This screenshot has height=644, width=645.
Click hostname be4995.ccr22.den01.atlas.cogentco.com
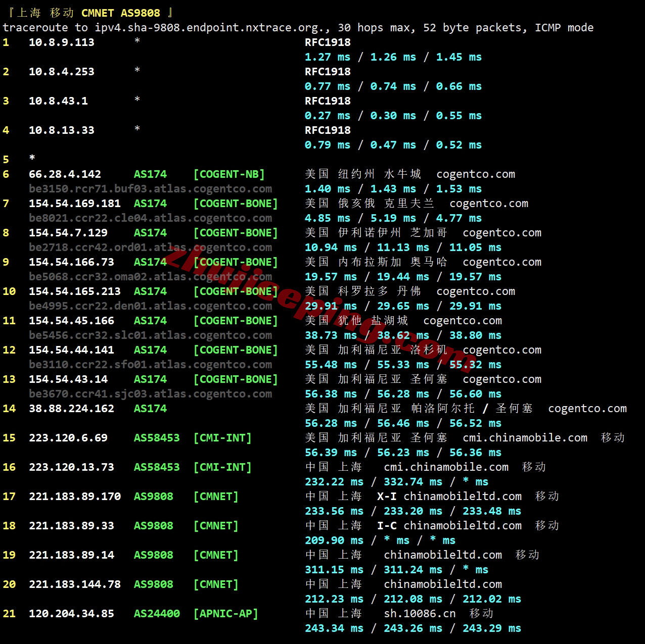pos(150,306)
